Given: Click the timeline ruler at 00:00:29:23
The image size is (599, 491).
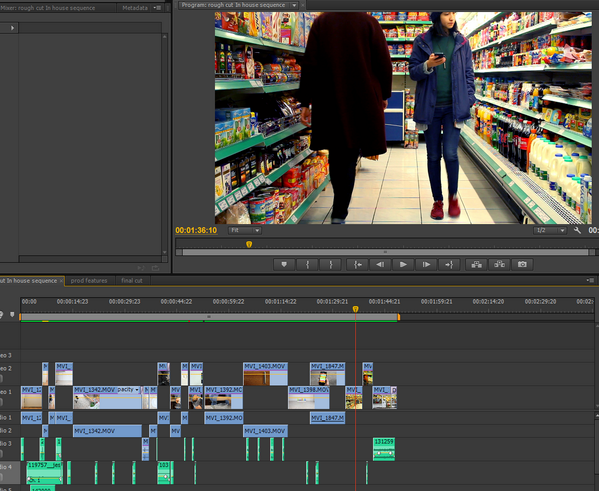Looking at the screenshot, I should pyautogui.click(x=125, y=301).
